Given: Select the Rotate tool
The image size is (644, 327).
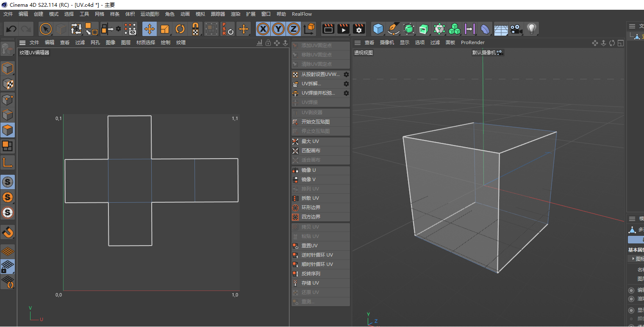Looking at the screenshot, I should (x=181, y=29).
